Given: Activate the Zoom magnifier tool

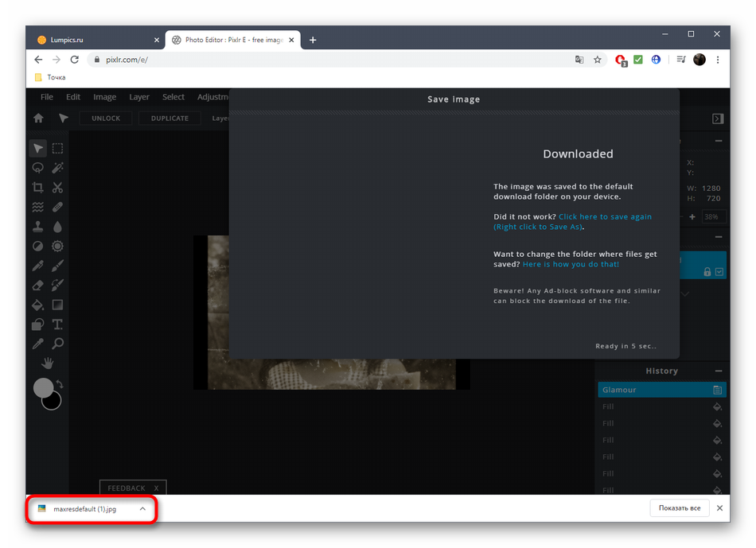Looking at the screenshot, I should tap(58, 344).
